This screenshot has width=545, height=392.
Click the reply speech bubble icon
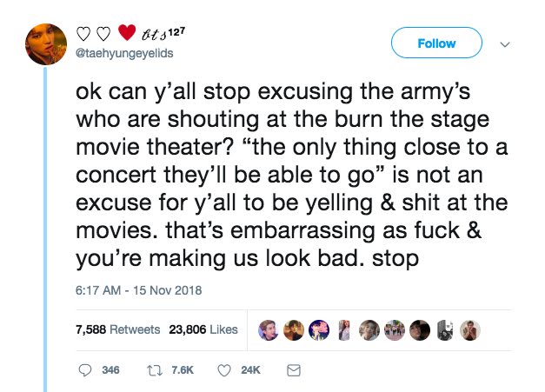[x=85, y=370]
